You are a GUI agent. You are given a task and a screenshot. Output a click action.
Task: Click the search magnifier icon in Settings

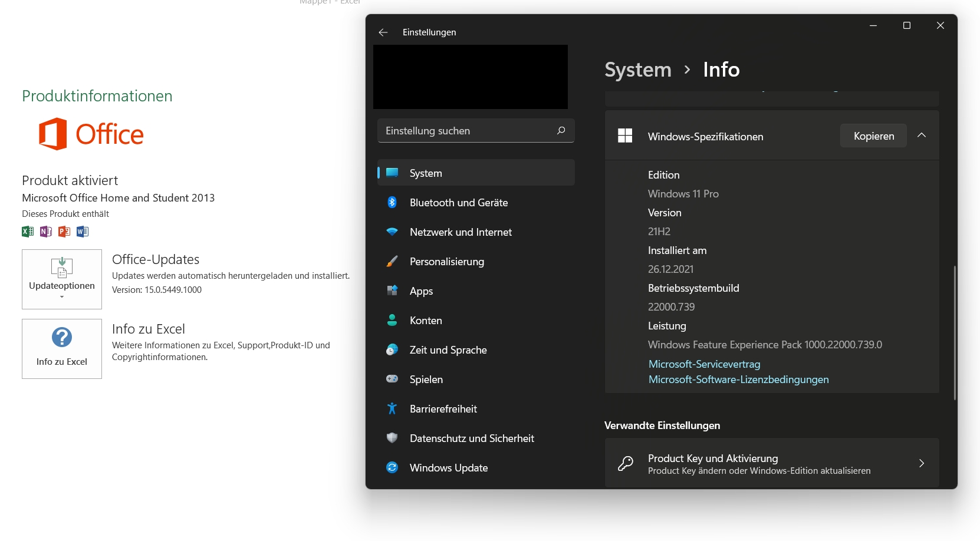[x=561, y=130]
